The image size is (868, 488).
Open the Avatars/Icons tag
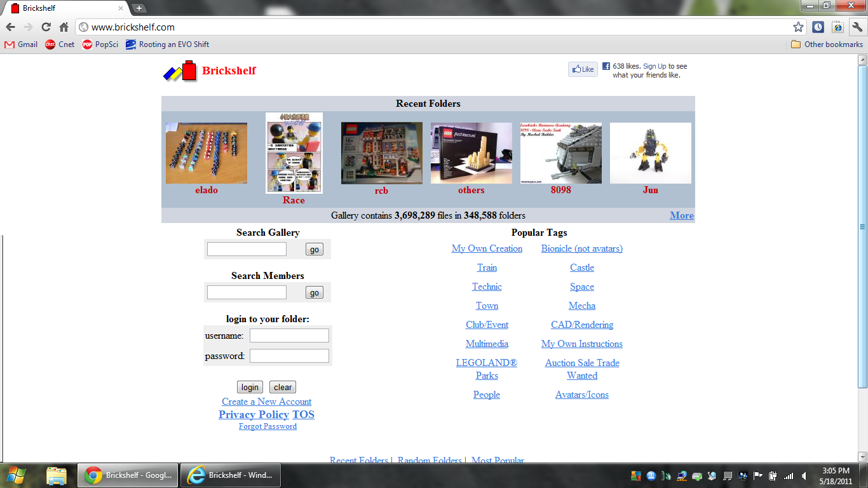(x=582, y=395)
